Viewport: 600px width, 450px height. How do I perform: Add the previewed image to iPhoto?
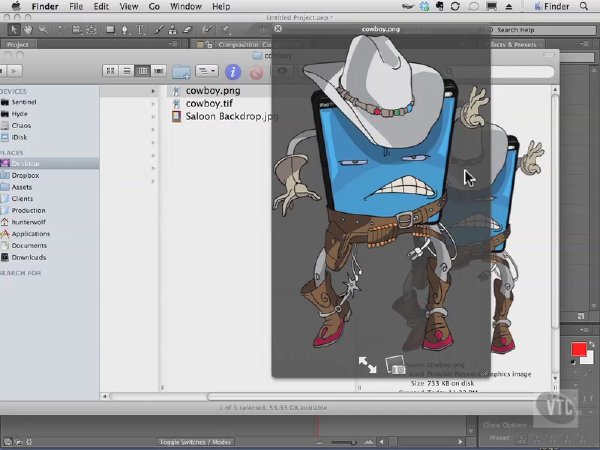(396, 365)
